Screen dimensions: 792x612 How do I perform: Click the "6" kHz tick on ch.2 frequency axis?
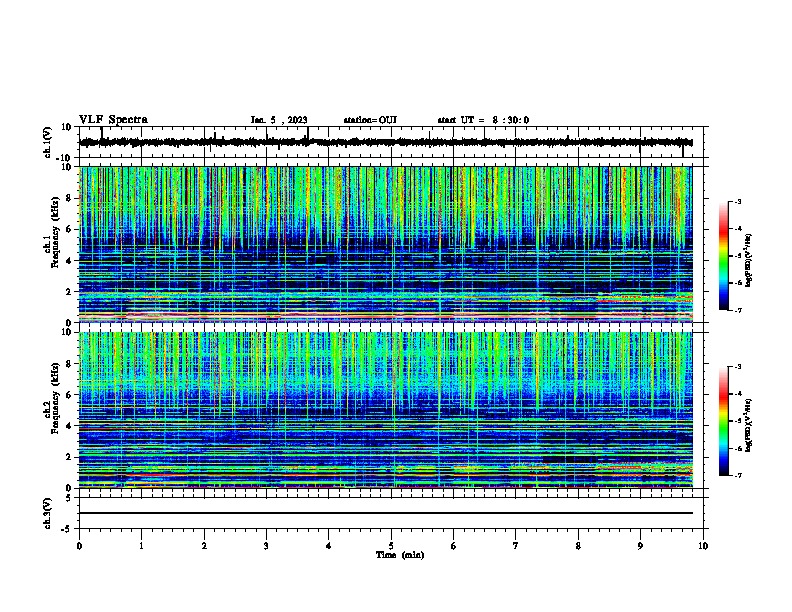point(69,395)
